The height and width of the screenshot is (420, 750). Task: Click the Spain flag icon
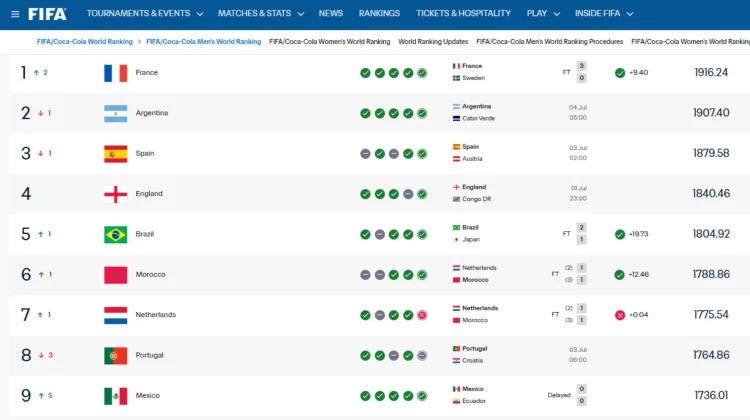click(x=116, y=154)
